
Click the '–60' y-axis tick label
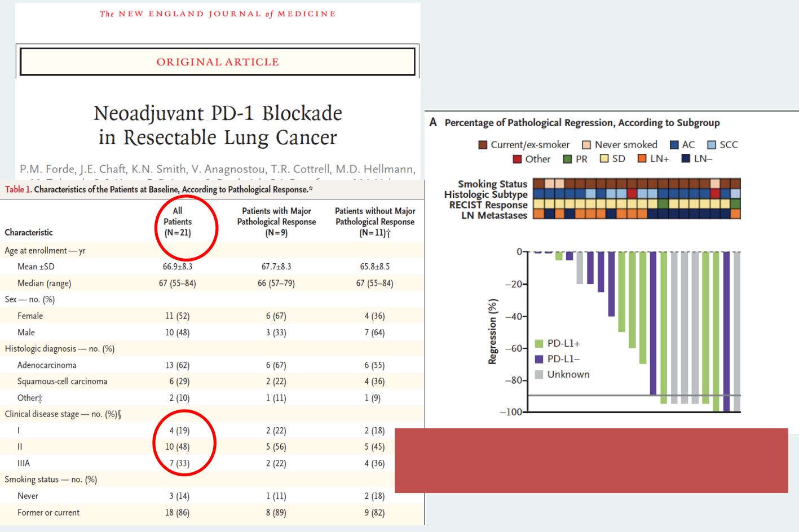[513, 348]
